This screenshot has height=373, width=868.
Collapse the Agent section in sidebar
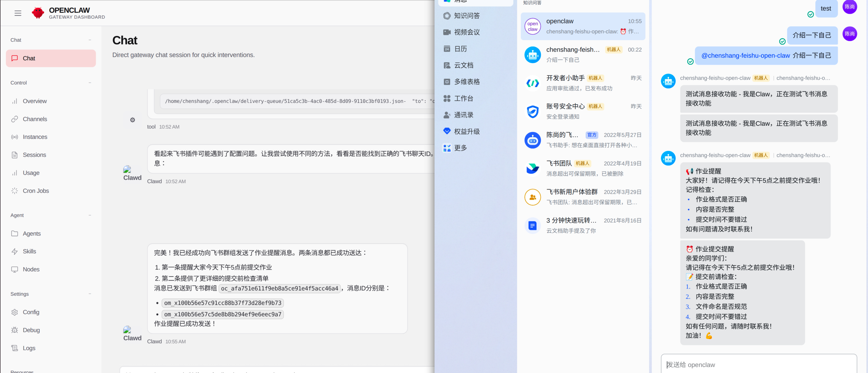[x=90, y=216]
